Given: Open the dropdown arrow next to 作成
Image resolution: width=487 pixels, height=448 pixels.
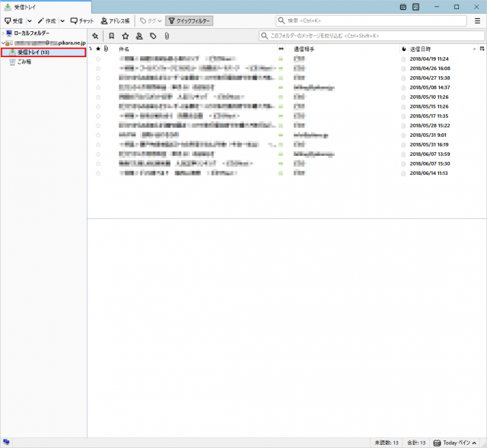Looking at the screenshot, I should [x=62, y=21].
